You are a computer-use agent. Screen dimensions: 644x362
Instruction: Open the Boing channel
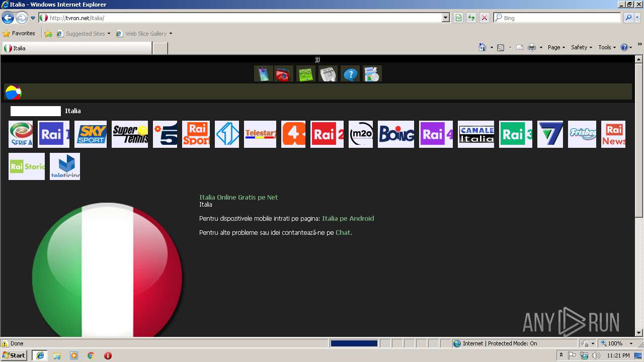coord(396,134)
